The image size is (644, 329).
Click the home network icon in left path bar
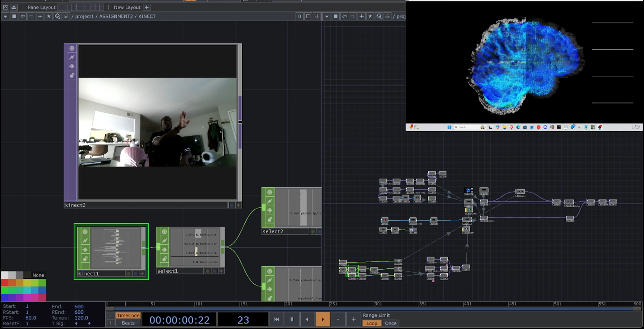[x=66, y=16]
